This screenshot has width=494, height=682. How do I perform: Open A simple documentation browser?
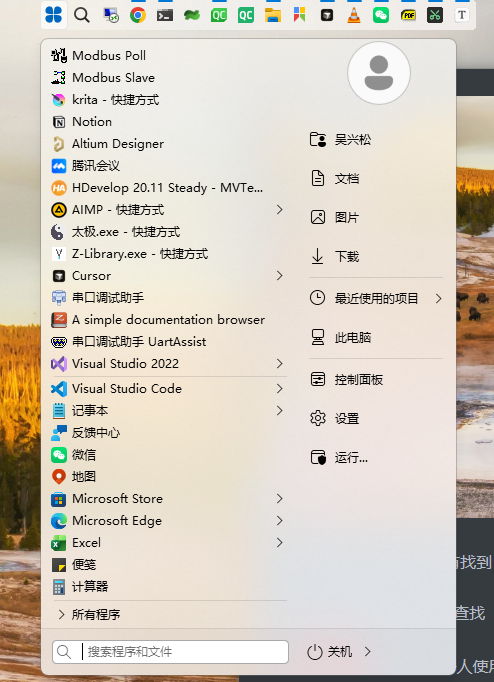tap(168, 320)
